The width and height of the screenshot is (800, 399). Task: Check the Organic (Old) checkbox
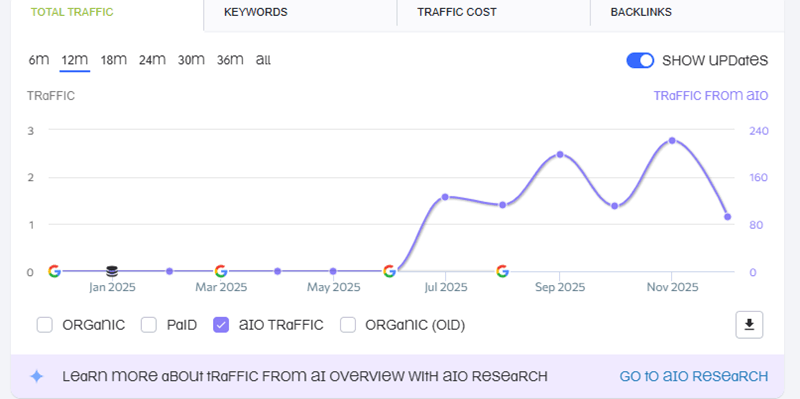tap(348, 325)
